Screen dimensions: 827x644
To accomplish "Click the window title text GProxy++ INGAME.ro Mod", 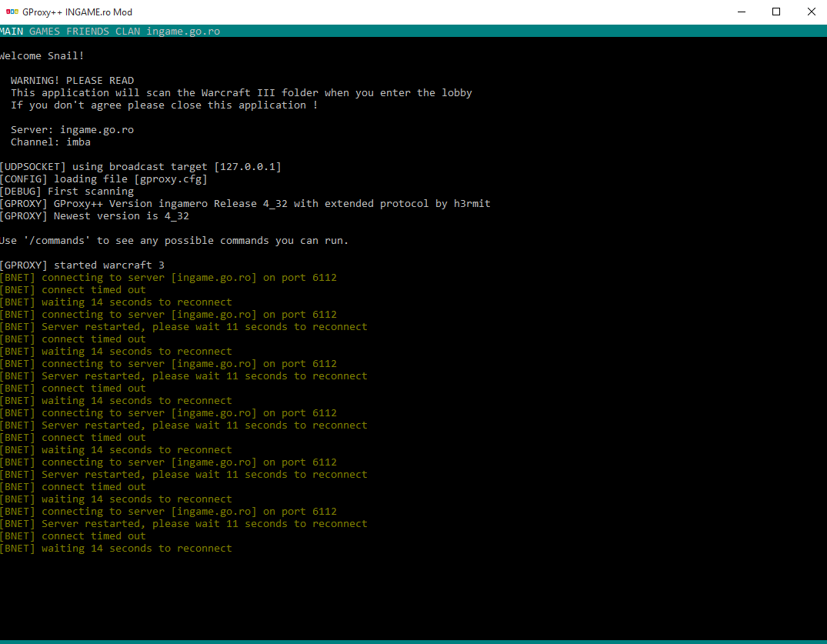I will point(77,12).
